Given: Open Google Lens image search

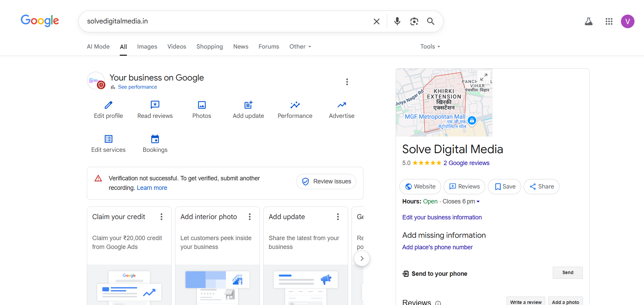Looking at the screenshot, I should click(414, 21).
